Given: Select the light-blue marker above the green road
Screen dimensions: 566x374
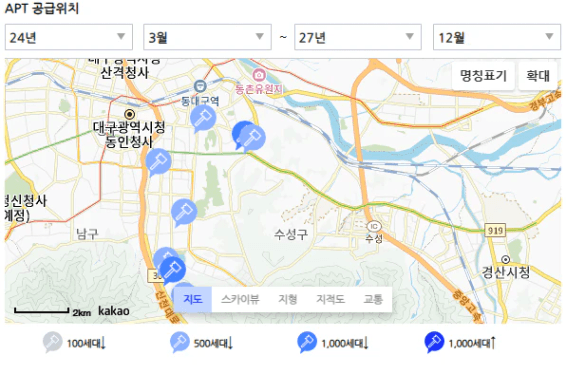Looking at the screenshot, I should pos(252,138).
